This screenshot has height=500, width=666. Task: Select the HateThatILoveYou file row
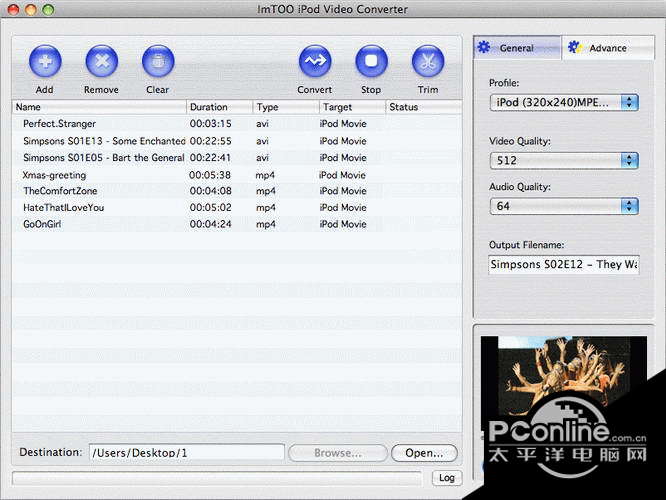point(237,208)
